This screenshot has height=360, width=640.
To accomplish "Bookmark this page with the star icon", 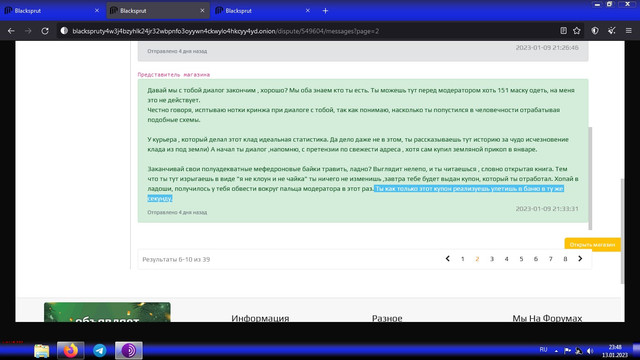I will tap(577, 31).
